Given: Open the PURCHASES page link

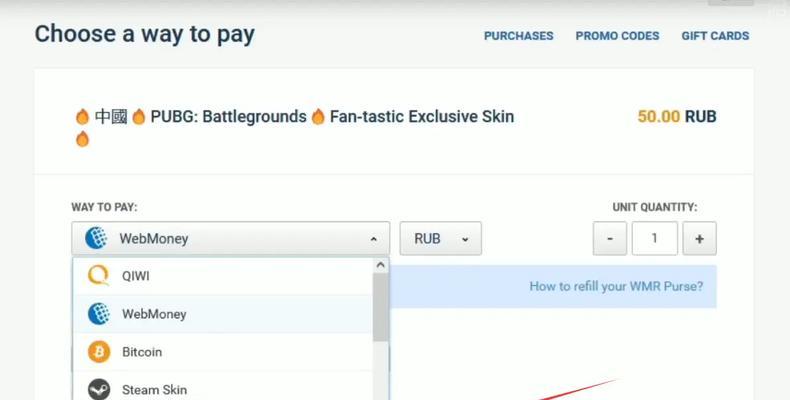Looking at the screenshot, I should click(x=518, y=36).
